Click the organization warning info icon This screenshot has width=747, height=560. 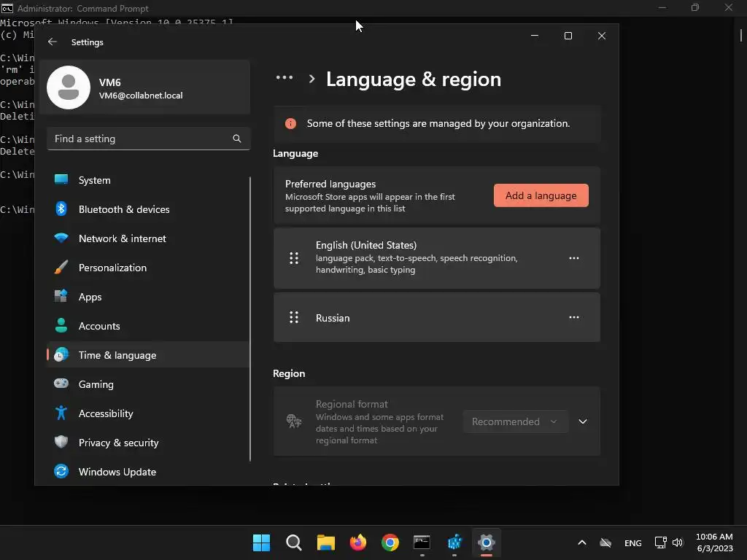(290, 124)
